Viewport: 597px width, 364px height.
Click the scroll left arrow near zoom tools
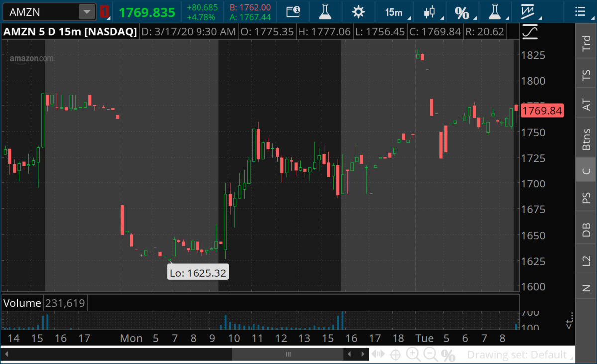(x=350, y=354)
